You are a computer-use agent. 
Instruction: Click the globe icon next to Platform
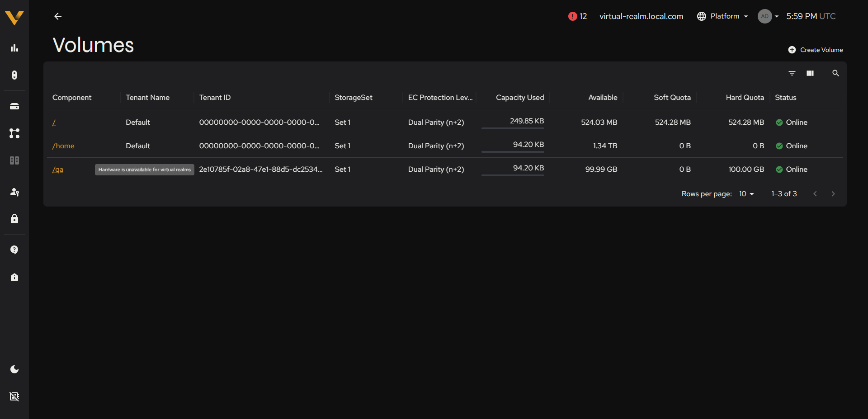702,16
